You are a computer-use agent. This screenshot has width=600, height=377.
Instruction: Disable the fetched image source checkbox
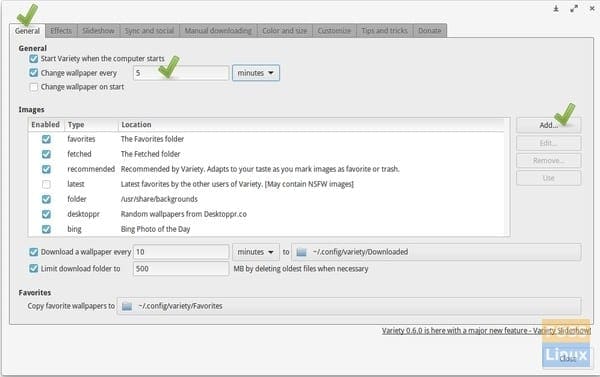46,154
